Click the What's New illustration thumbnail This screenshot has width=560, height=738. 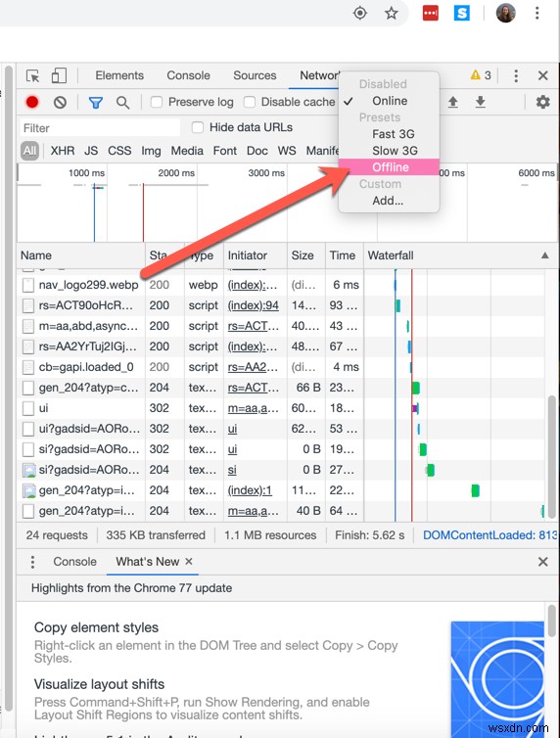(497, 679)
